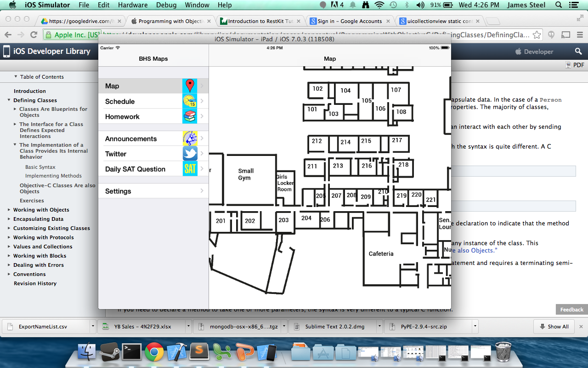Open Spotlight search in menu bar
The image size is (588, 368).
559,5
